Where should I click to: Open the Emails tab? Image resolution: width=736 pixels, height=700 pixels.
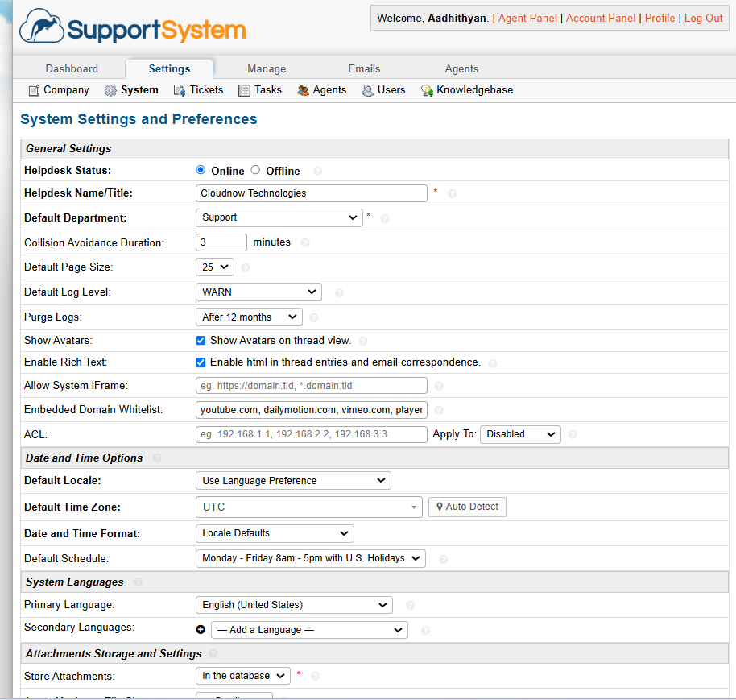[x=364, y=68]
